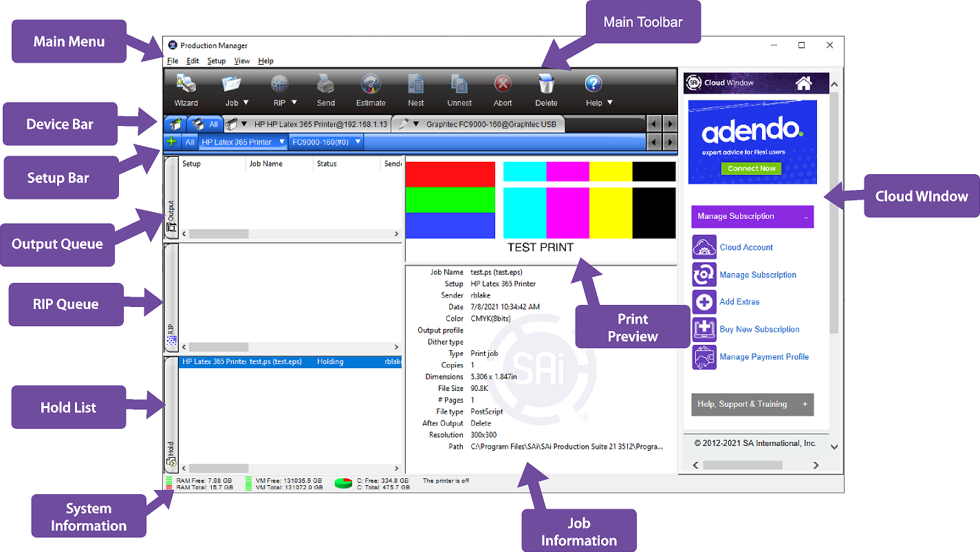980x552 pixels.
Task: Switch to the RIP queue side tab
Action: pyautogui.click(x=171, y=299)
